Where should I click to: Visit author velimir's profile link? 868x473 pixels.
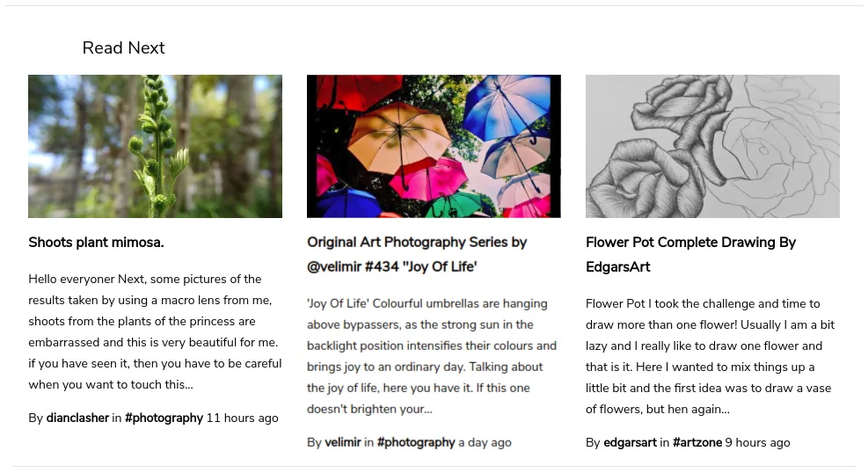pos(343,442)
